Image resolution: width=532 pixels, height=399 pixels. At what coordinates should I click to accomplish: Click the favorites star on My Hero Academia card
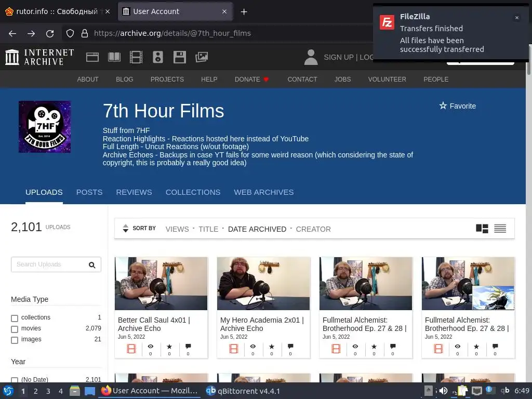[x=271, y=347]
